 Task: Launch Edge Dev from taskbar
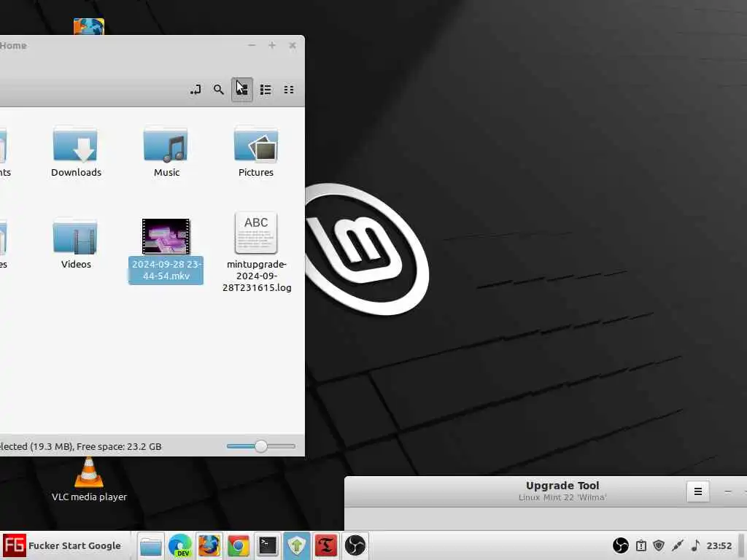point(180,545)
